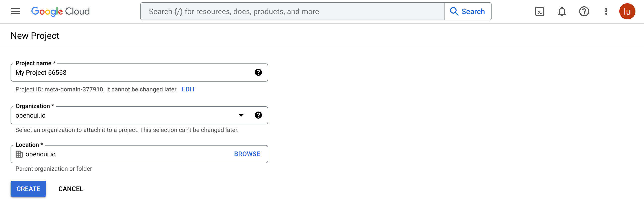Click the CREATE button
The height and width of the screenshot is (209, 644).
coord(28,189)
